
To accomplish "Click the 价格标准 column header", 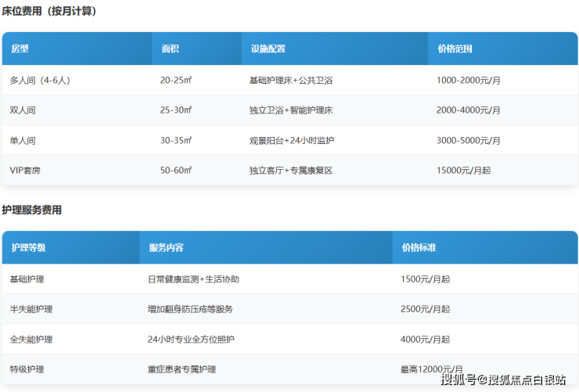I will (x=419, y=247).
